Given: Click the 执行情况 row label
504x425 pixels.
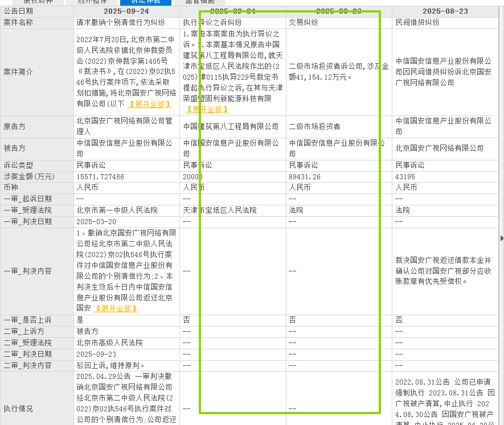Looking at the screenshot, I should (x=18, y=409).
